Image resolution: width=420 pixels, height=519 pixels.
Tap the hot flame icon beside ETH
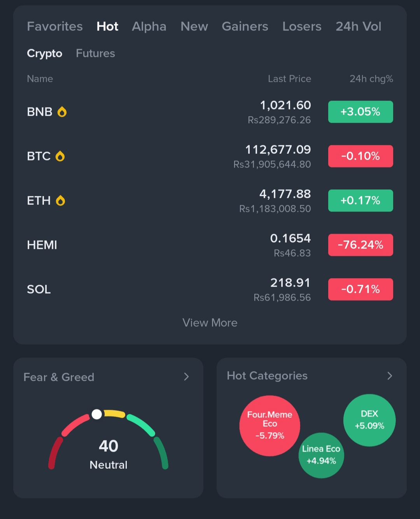(60, 201)
